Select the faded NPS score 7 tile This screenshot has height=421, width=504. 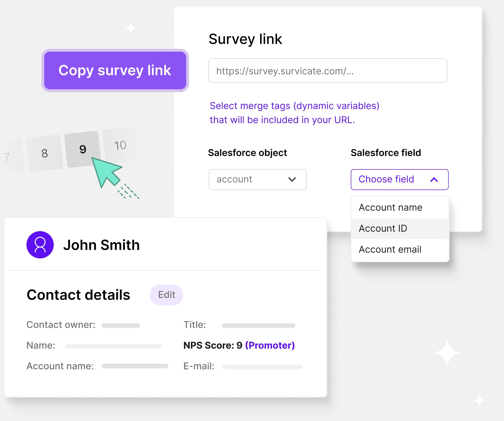point(9,157)
